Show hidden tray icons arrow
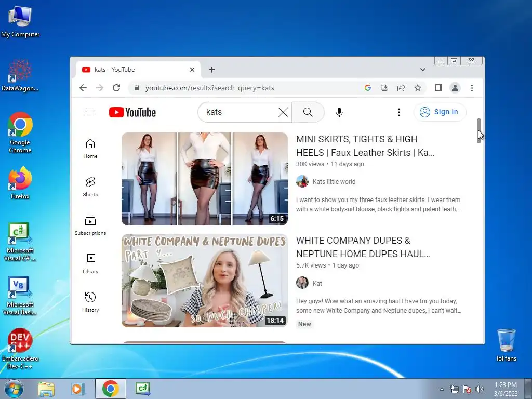This screenshot has width=532, height=399. 442,389
